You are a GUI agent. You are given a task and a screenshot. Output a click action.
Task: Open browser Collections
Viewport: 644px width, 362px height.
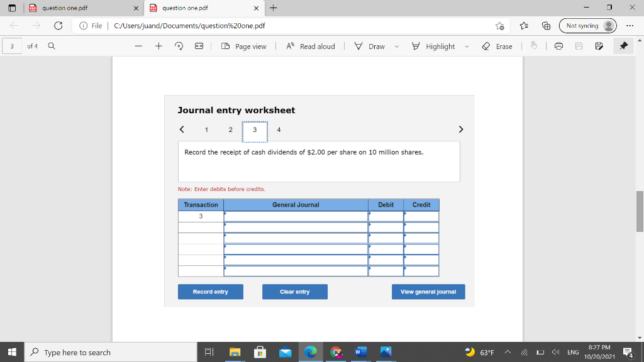point(546,25)
